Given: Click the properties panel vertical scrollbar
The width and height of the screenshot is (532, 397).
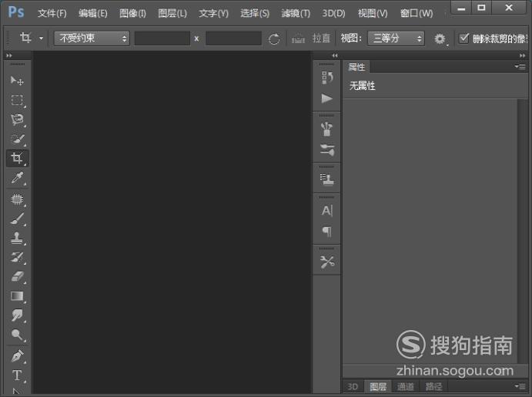Looking at the screenshot, I should click(x=522, y=231).
